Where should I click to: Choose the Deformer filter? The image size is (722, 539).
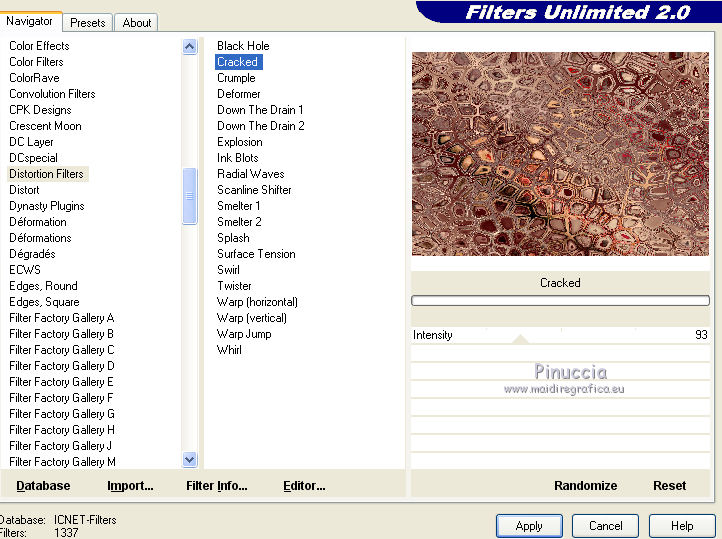239,94
